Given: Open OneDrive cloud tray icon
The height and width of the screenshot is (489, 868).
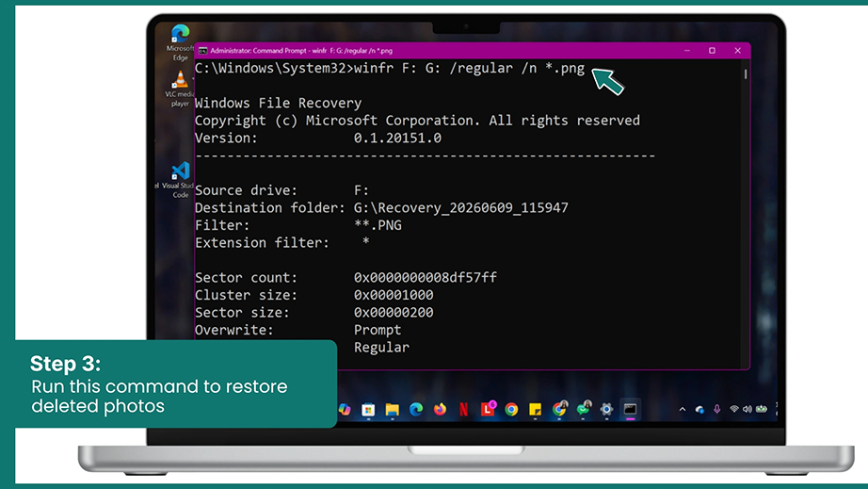Looking at the screenshot, I should (699, 409).
